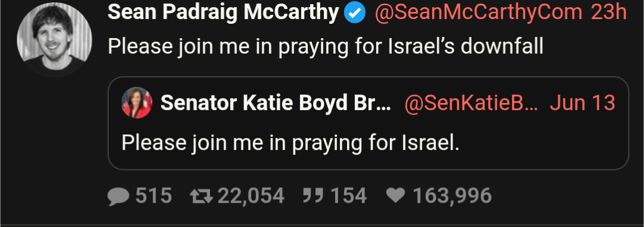Open Sean Padraig McCarthy's profile picture
644x227 pixels.
tap(55, 39)
